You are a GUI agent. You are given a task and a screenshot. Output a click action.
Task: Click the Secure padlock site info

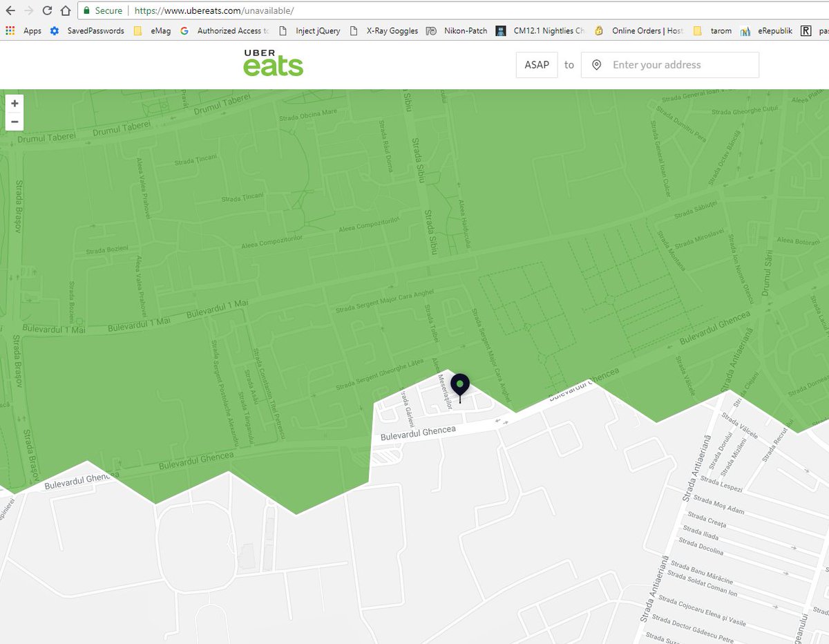tap(103, 10)
